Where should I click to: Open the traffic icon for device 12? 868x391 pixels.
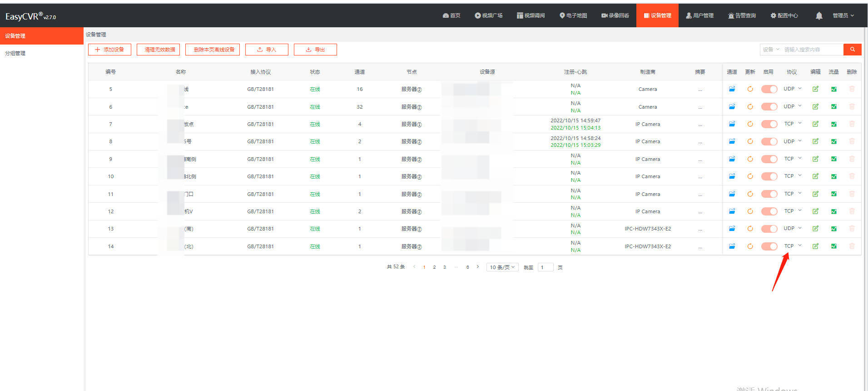click(x=833, y=211)
